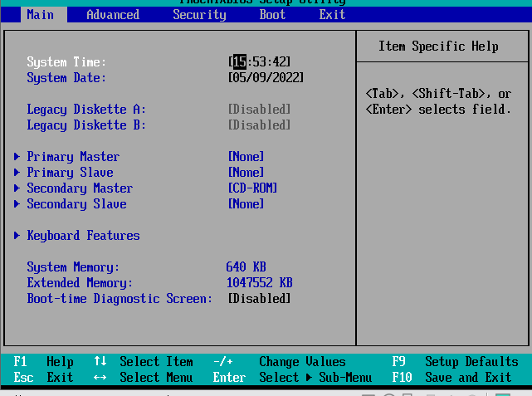
Task: Click the System Memory label
Action: (x=73, y=267)
